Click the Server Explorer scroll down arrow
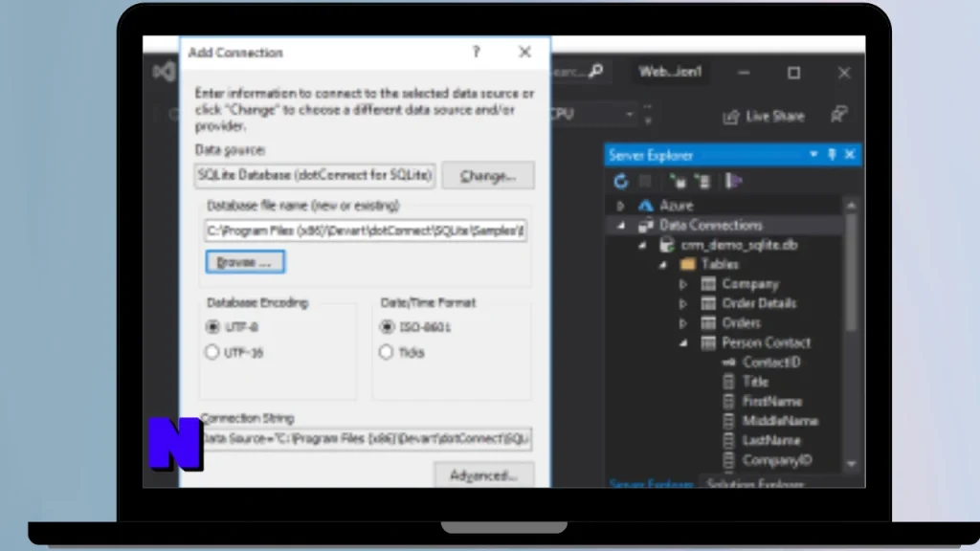The image size is (980, 551). [851, 464]
